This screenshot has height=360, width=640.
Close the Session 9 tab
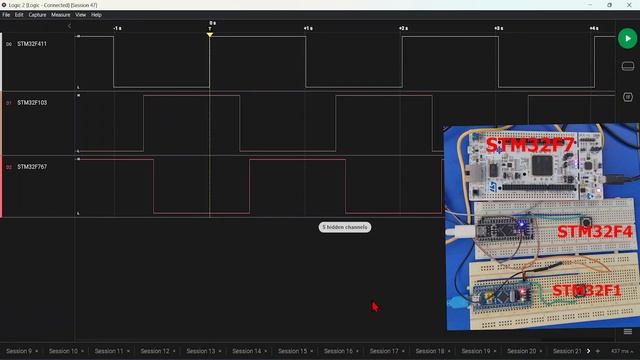click(x=36, y=351)
